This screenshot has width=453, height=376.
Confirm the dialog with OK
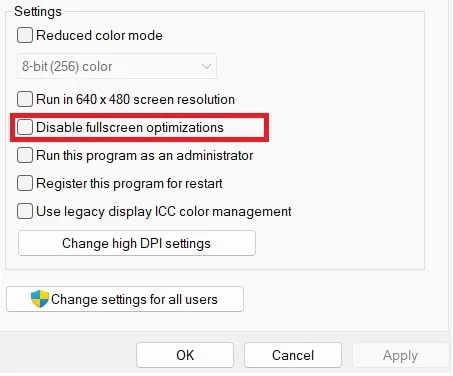tap(185, 355)
